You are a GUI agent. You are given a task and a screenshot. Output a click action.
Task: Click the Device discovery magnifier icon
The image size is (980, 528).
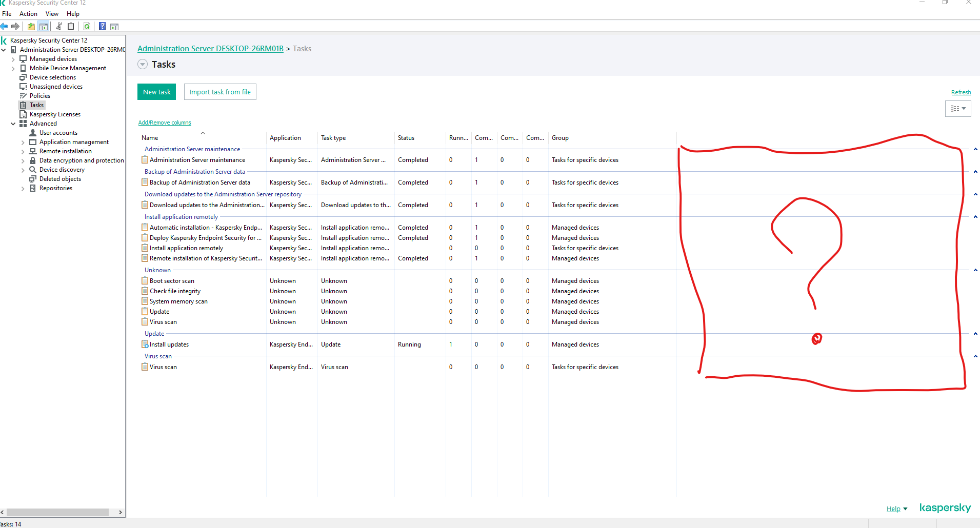[33, 170]
